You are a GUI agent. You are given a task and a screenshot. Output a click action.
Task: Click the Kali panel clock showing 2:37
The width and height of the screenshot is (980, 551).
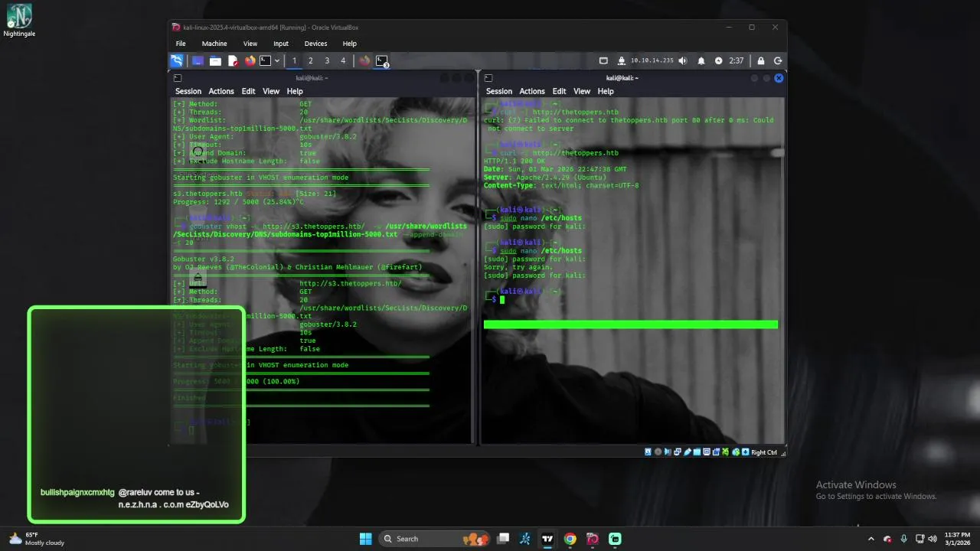(737, 60)
